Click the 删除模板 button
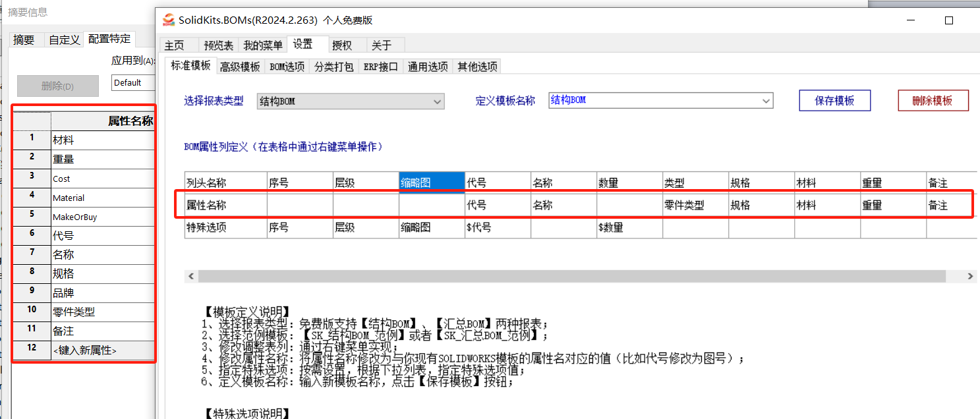Screen dimensions: 980x419 [x=933, y=100]
